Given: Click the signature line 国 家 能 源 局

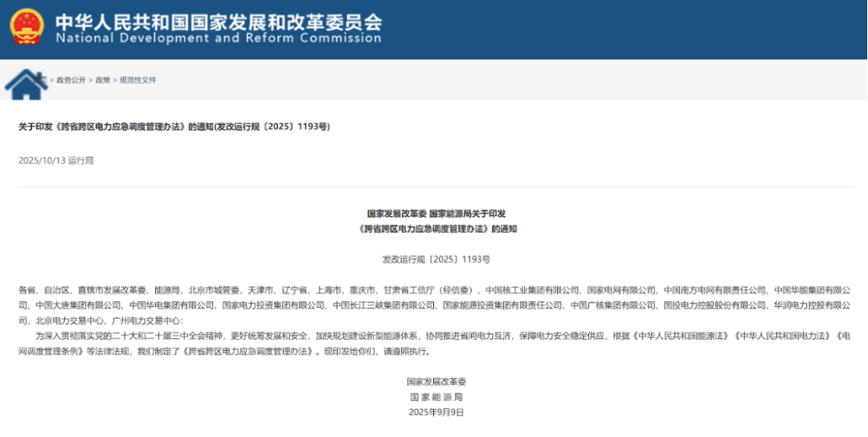Looking at the screenshot, I should click(436, 397).
